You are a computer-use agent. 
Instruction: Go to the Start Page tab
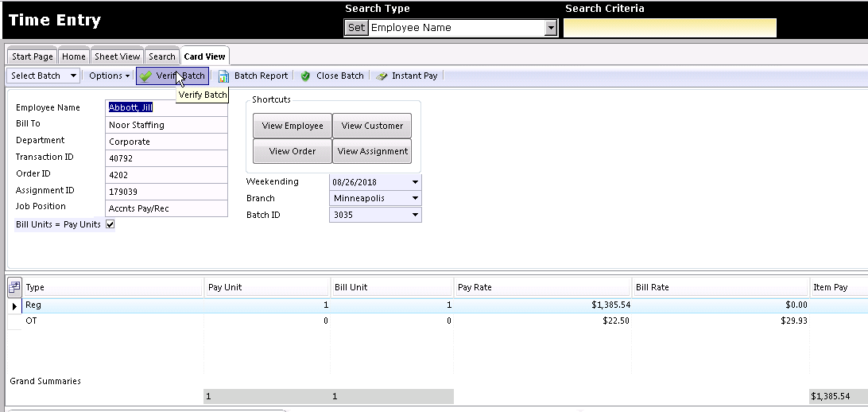point(32,56)
